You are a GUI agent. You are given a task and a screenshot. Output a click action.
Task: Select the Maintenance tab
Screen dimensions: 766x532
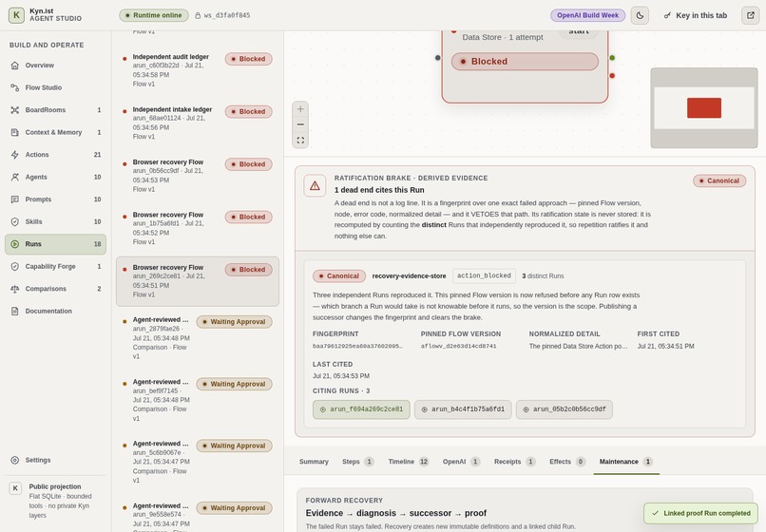click(625, 462)
